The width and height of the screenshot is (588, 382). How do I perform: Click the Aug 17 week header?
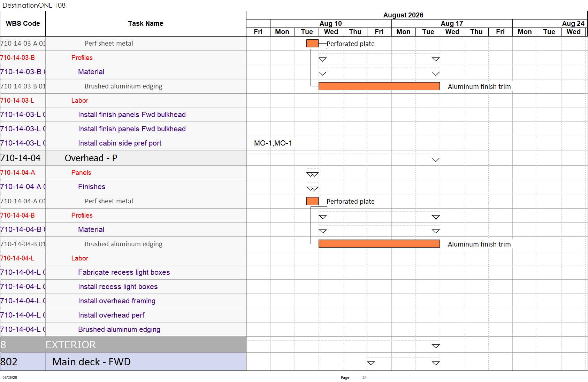click(x=452, y=23)
